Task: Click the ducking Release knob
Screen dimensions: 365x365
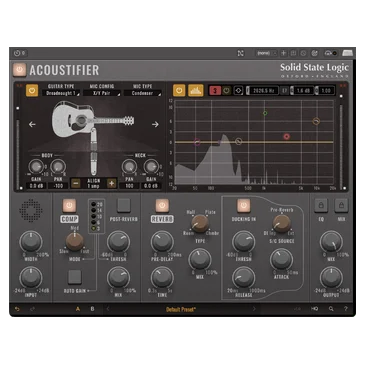Action: point(243,277)
